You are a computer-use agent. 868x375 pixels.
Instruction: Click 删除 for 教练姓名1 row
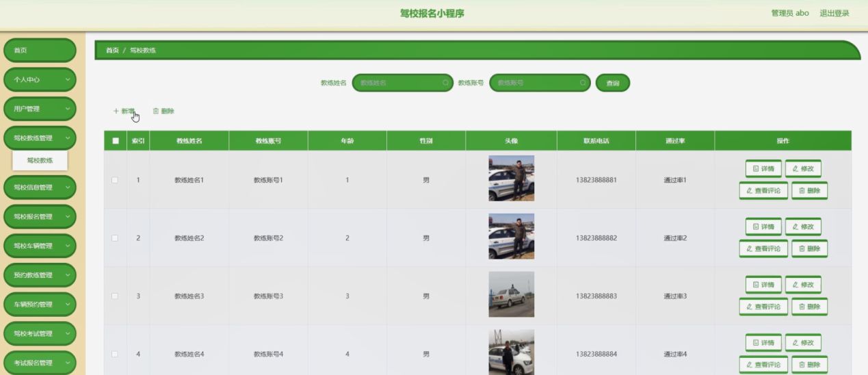pos(809,191)
